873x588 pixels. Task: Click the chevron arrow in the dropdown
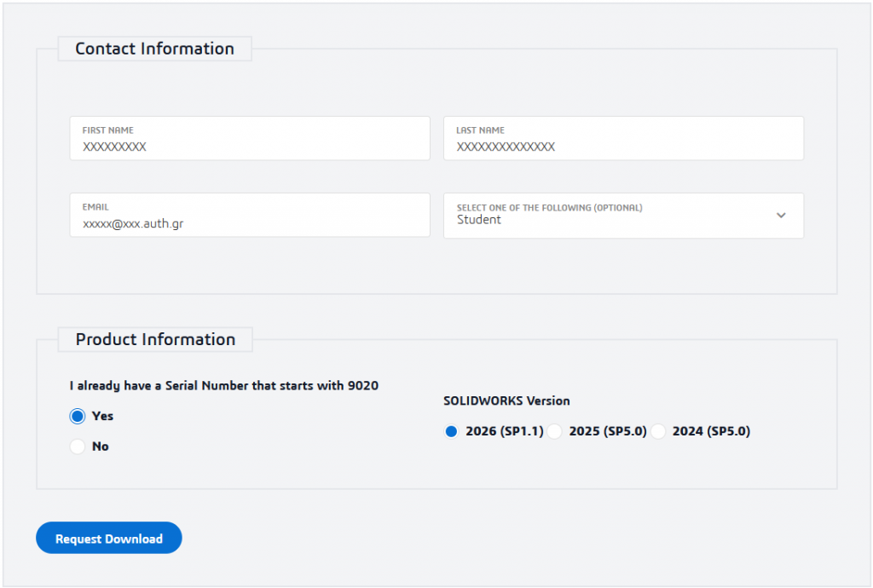coord(781,216)
